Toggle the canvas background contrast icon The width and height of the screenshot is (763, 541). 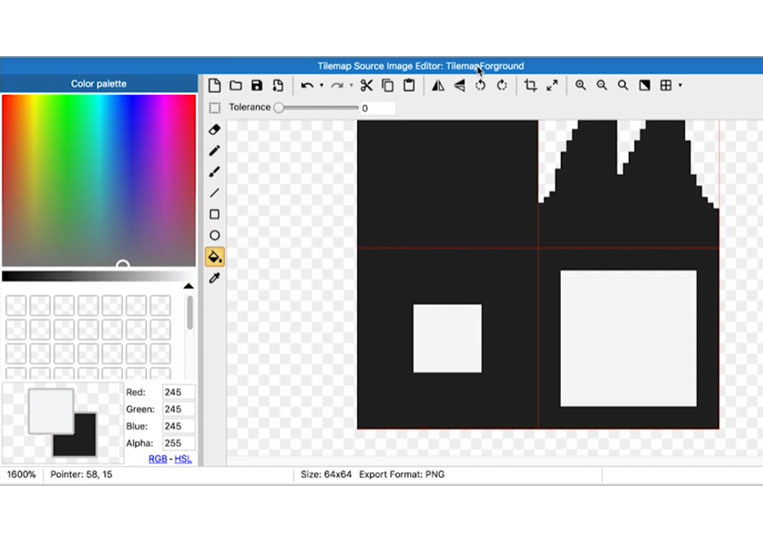tap(644, 86)
